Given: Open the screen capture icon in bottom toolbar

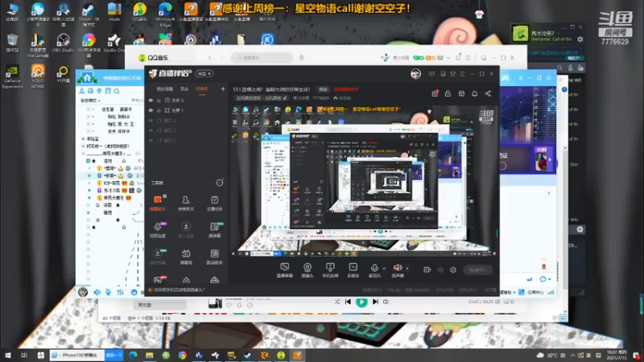Looking at the screenshot, I should point(285,270).
